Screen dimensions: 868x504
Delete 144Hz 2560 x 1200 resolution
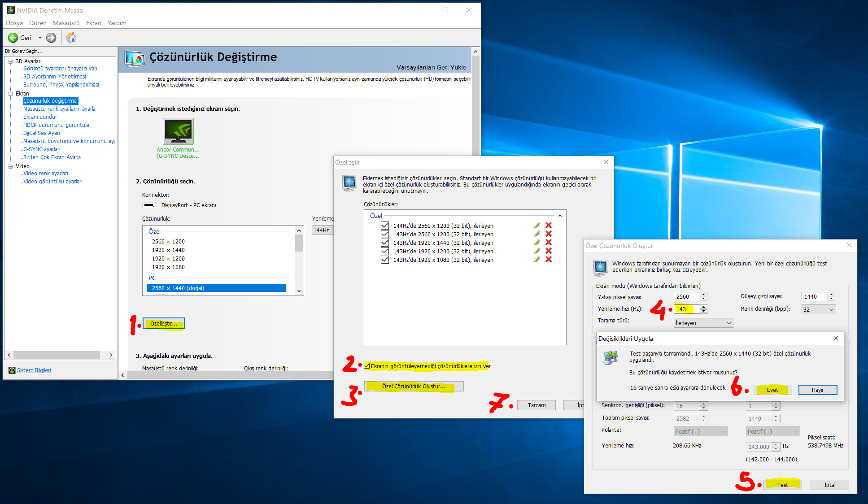549,225
